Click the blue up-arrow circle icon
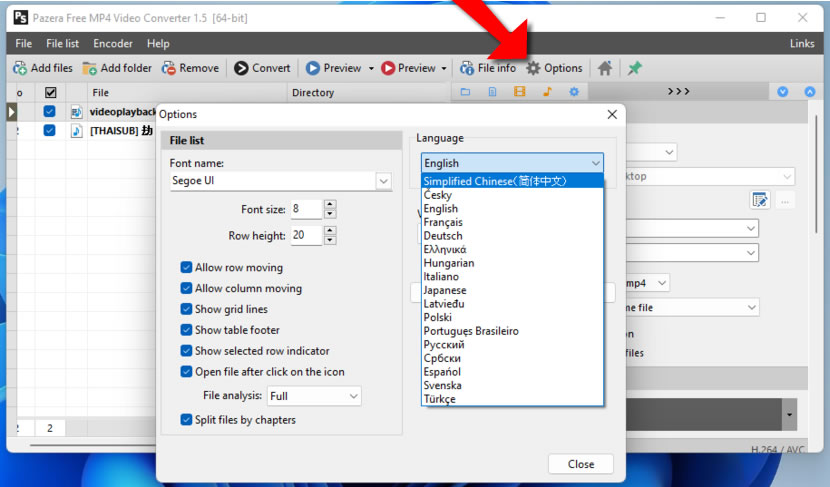 [x=809, y=92]
